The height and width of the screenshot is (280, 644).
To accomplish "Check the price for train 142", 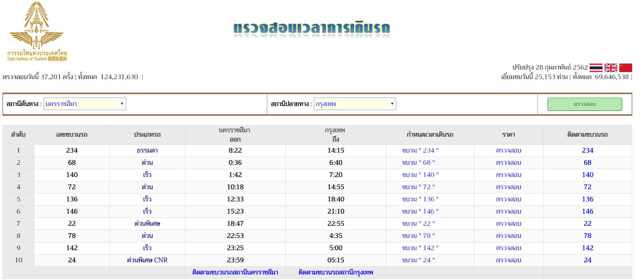I will click(509, 248).
